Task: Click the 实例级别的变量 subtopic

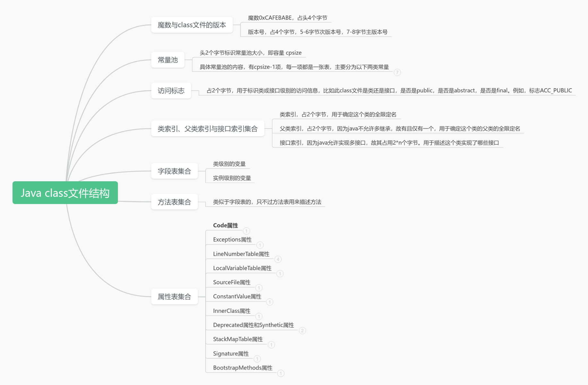Action: click(232, 178)
